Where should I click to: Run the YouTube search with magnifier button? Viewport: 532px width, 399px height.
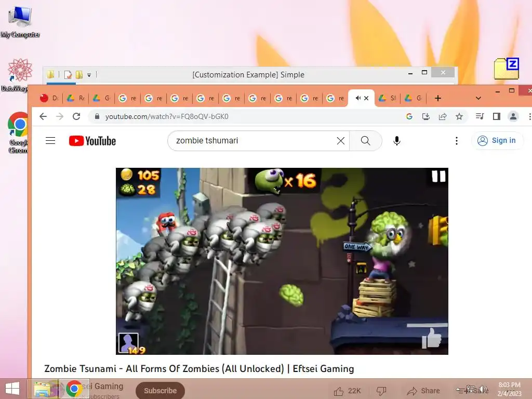click(x=366, y=140)
